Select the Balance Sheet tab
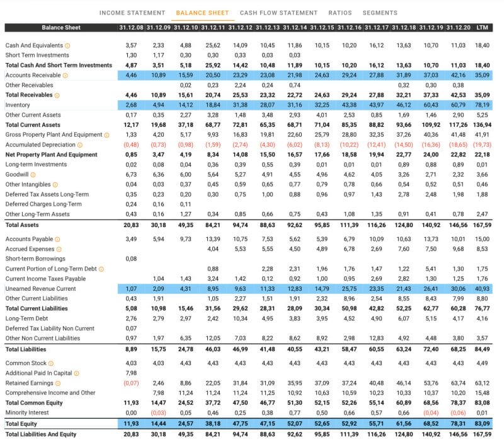 [x=202, y=13]
